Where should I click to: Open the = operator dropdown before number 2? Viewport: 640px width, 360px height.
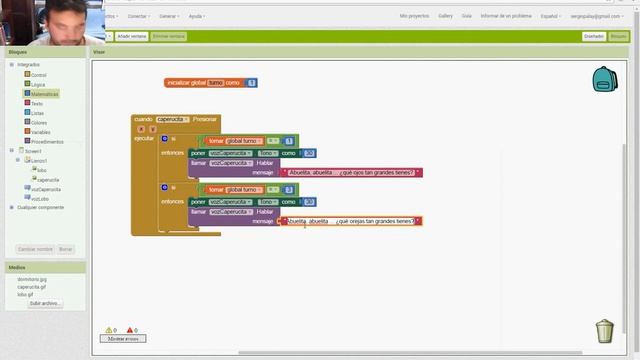coord(273,190)
